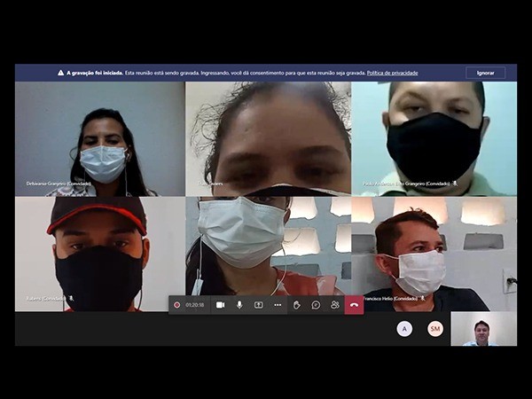Image resolution: width=532 pixels, height=399 pixels.
Task: Click the mic icon beside Francisco Helio's name
Action: 422,298
